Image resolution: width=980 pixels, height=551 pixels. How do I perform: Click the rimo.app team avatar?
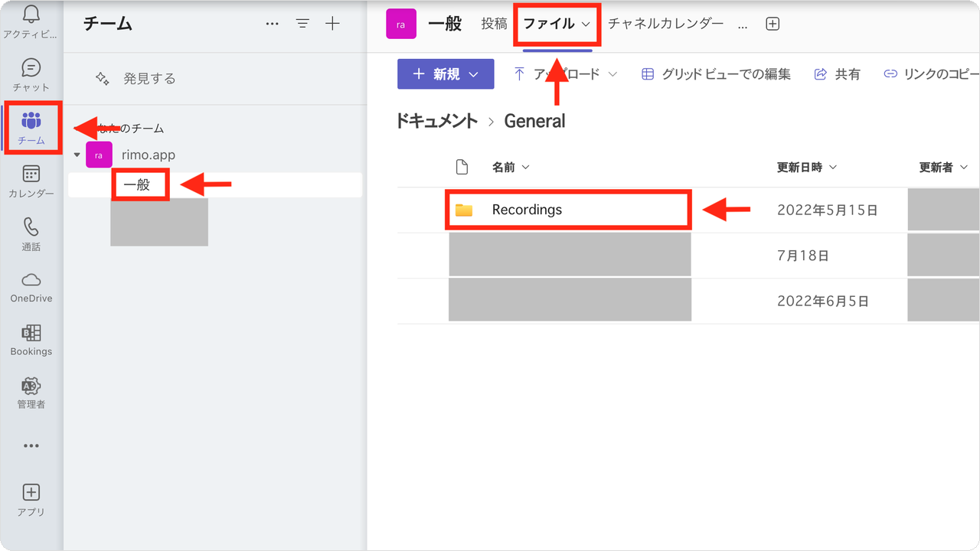pos(99,155)
